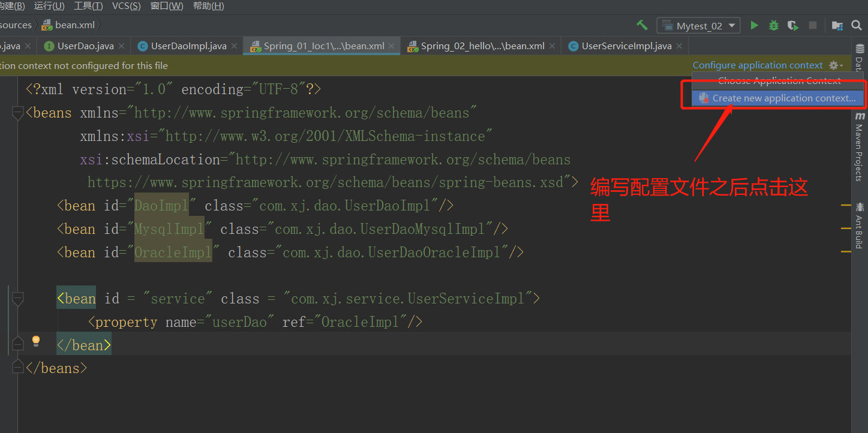The image size is (868, 433).
Task: Collapse the beans element with fold marker
Action: tap(18, 113)
